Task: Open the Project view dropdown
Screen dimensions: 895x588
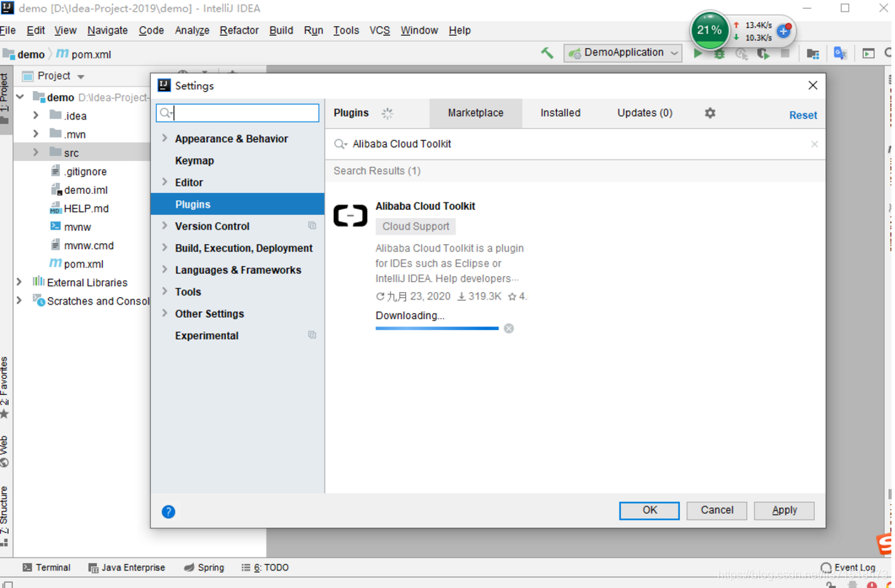Action: [x=81, y=77]
